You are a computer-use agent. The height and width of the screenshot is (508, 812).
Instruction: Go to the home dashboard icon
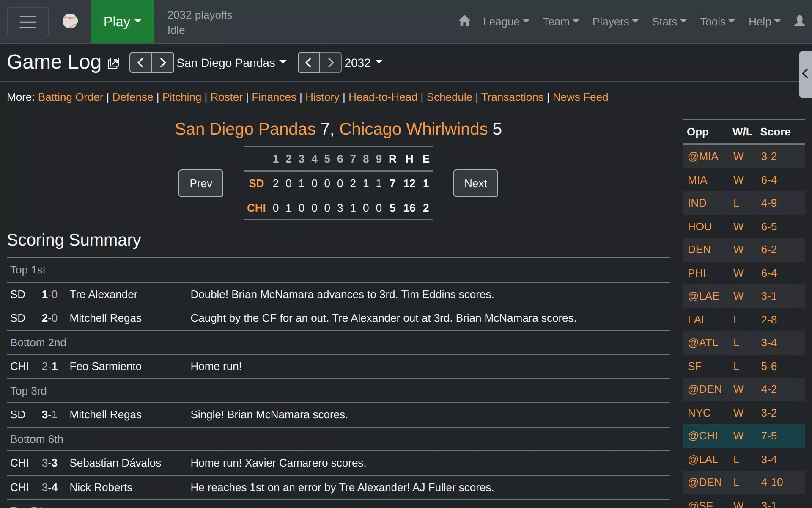click(x=464, y=21)
